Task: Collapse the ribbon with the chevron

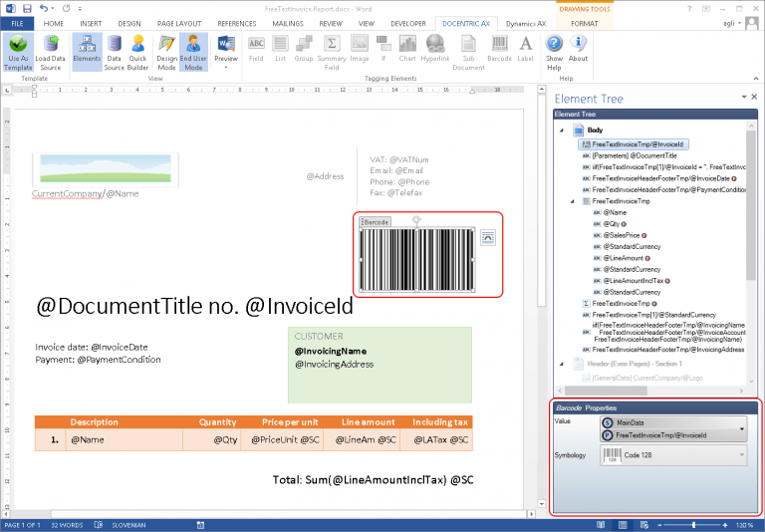Action: (756, 78)
